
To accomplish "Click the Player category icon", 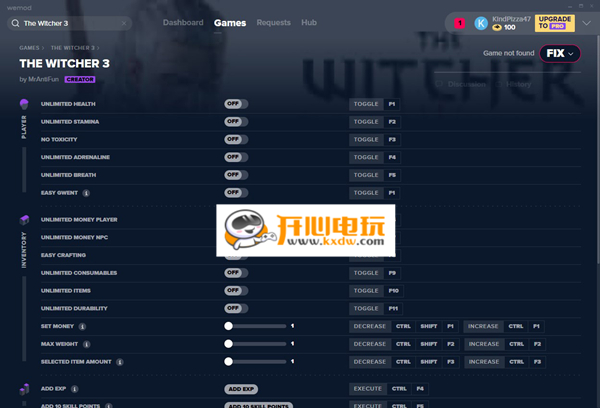I will coord(24,105).
